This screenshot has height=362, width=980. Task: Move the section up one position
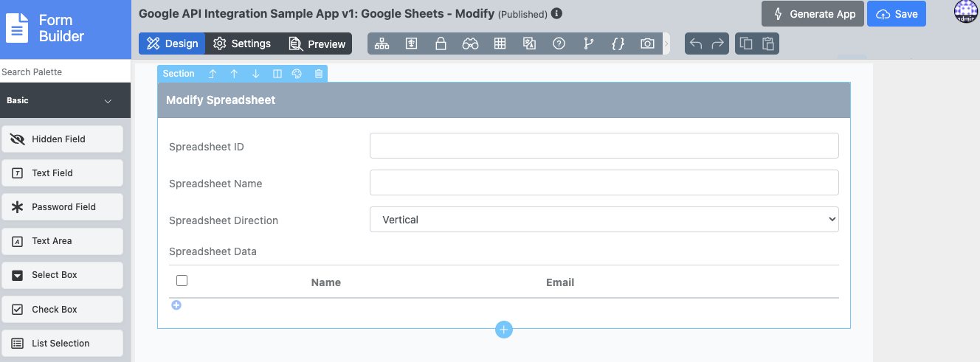coord(234,74)
